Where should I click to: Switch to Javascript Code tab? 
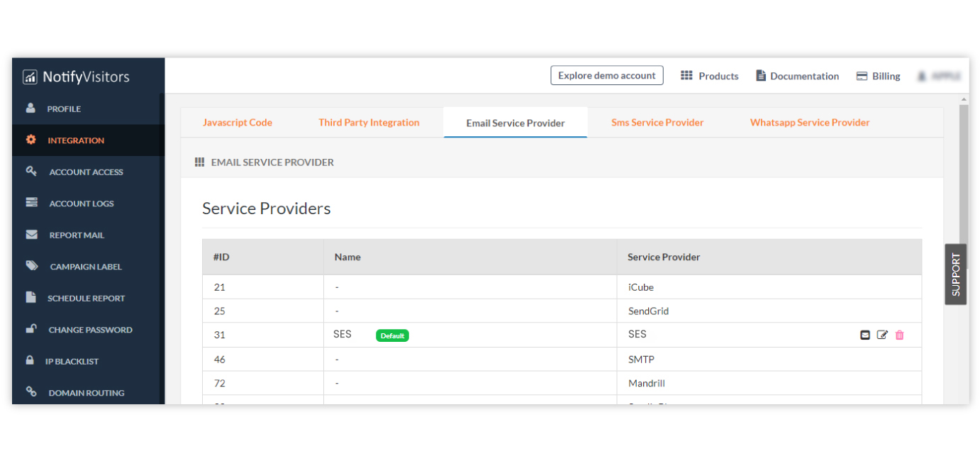point(238,122)
